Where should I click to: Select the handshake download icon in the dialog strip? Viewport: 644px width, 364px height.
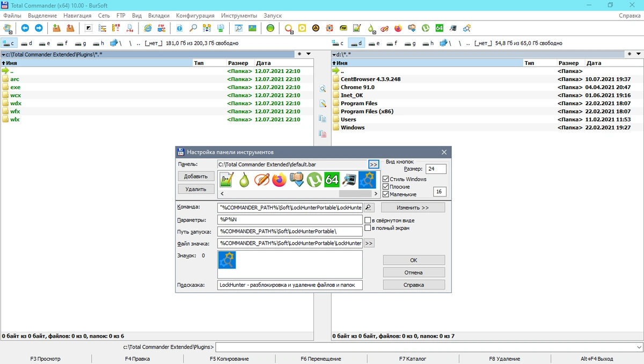pos(297,180)
